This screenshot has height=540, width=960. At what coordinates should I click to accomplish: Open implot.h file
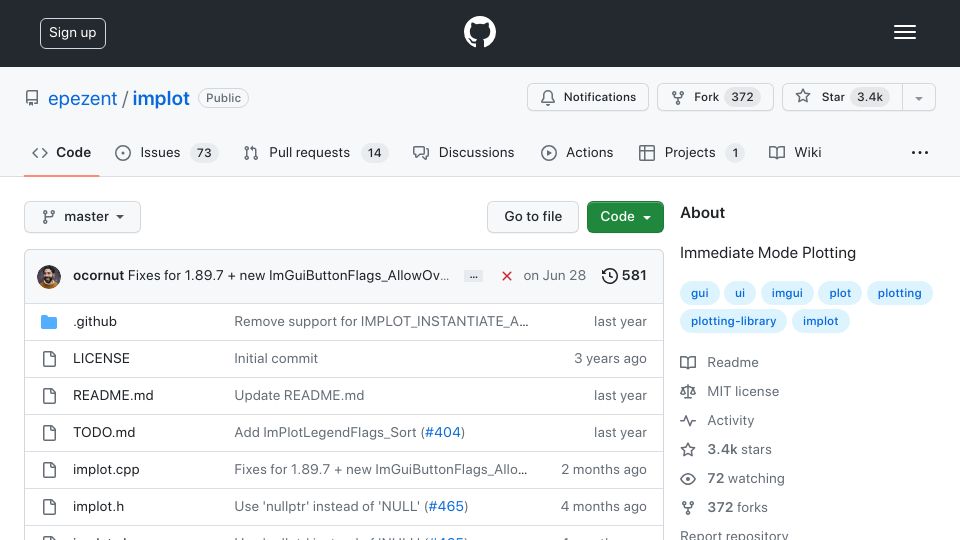coord(99,506)
